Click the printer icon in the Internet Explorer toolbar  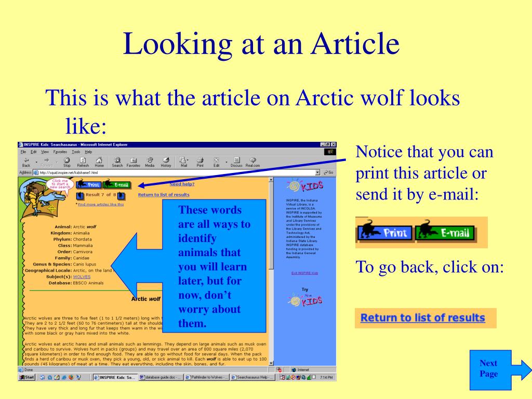200,162
